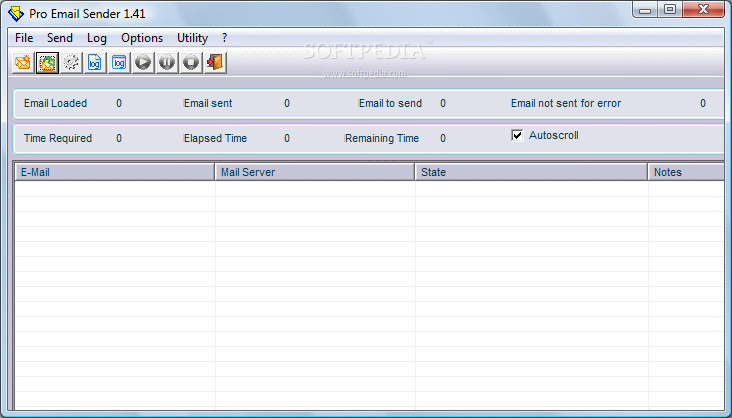
Task: Click the envelope icon with the green arrow
Action: 47,62
